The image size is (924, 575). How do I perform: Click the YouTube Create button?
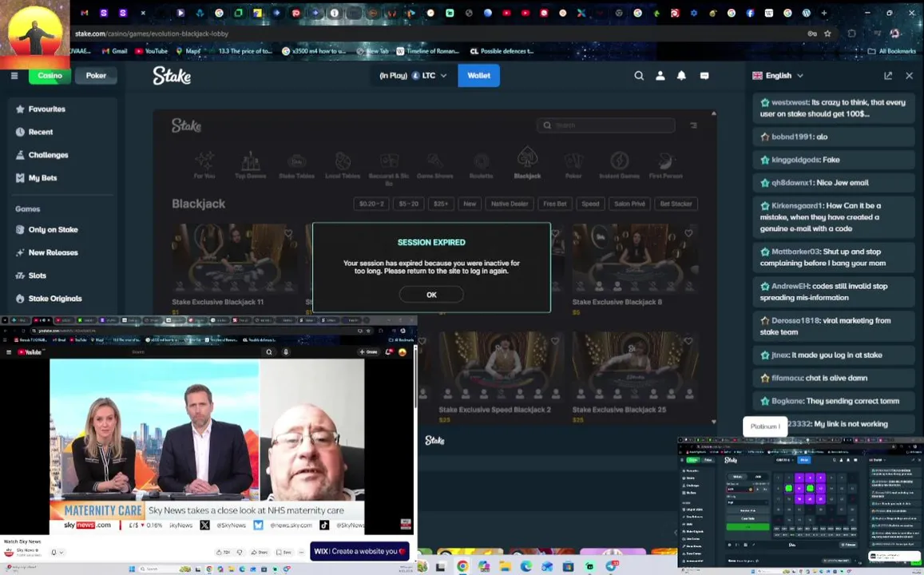tap(368, 351)
